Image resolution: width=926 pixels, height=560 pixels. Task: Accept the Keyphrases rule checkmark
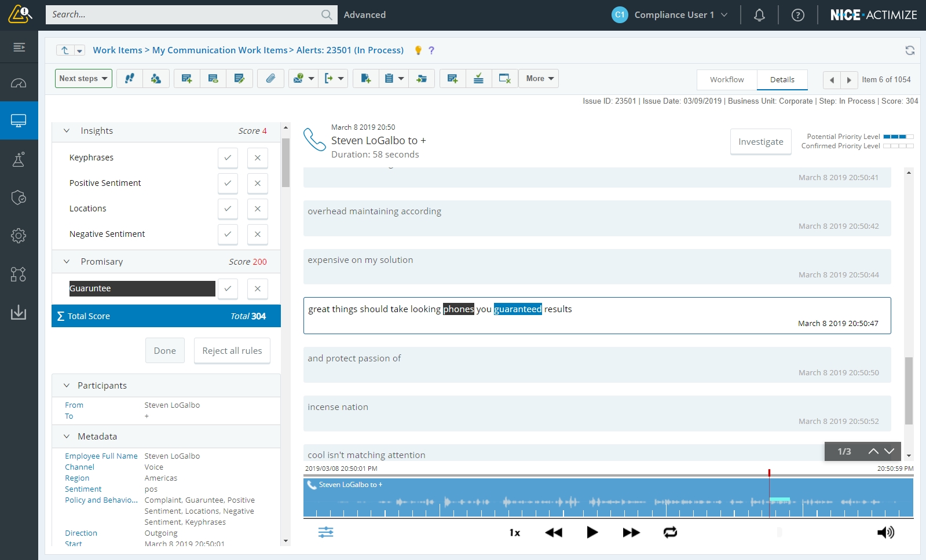[228, 158]
